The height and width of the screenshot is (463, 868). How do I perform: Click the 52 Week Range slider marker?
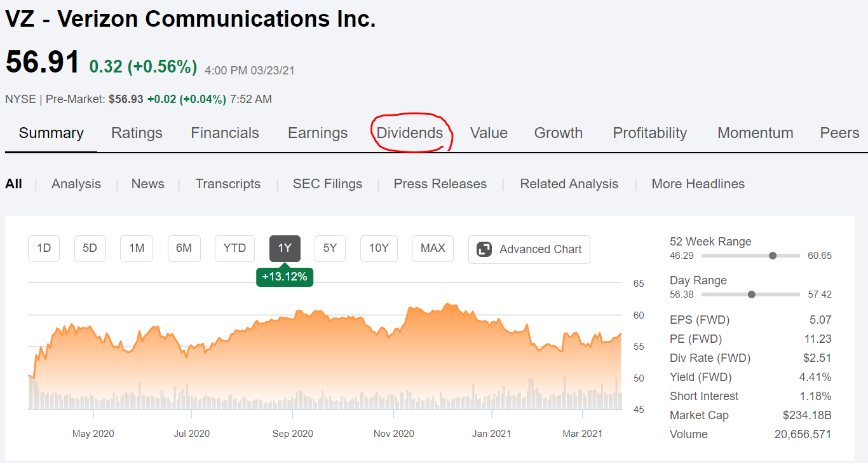(773, 256)
